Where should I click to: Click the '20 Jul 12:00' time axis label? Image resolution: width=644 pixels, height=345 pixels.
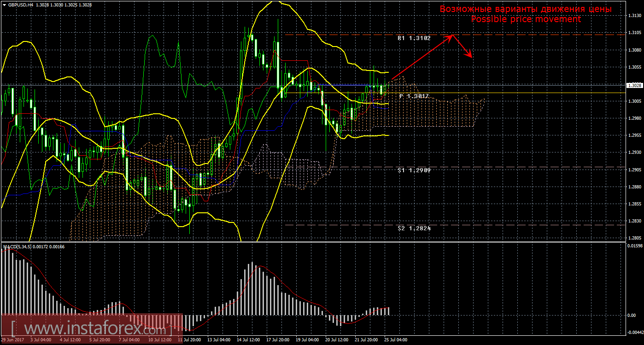[x=337, y=340]
